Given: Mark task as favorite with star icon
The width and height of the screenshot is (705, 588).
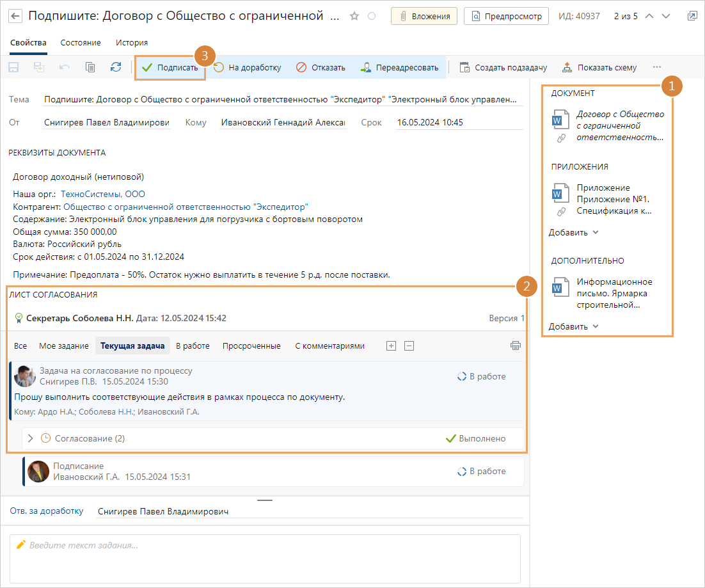Looking at the screenshot, I should click(354, 17).
